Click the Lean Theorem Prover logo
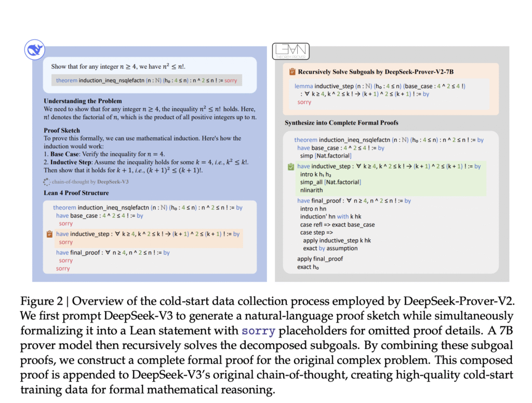This screenshot has width=532, height=403. [x=291, y=51]
